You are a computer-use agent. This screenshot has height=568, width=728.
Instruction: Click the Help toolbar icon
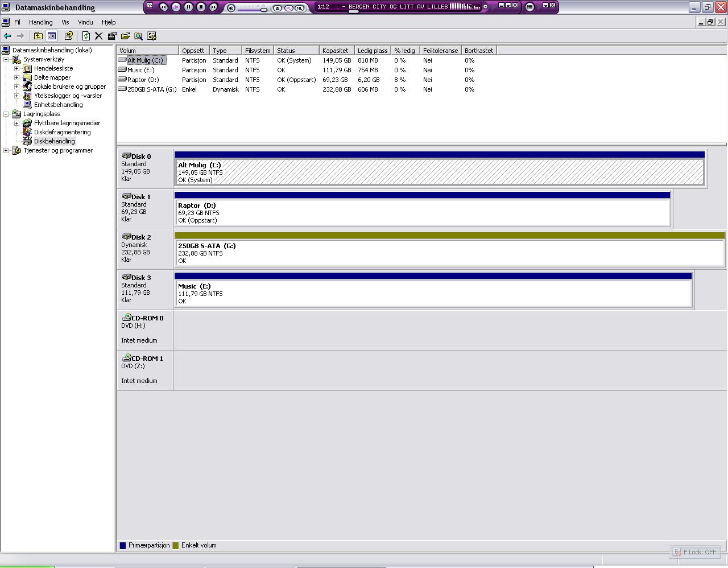click(69, 36)
